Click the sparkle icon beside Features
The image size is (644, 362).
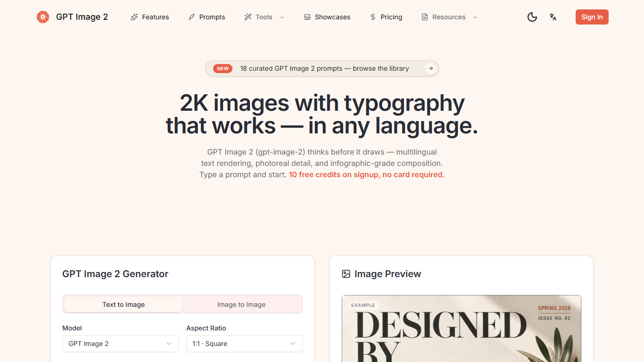tap(134, 17)
